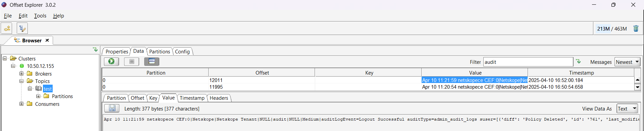Switch to the Partitions tab
Screen dimensions: 644x131
click(x=160, y=51)
